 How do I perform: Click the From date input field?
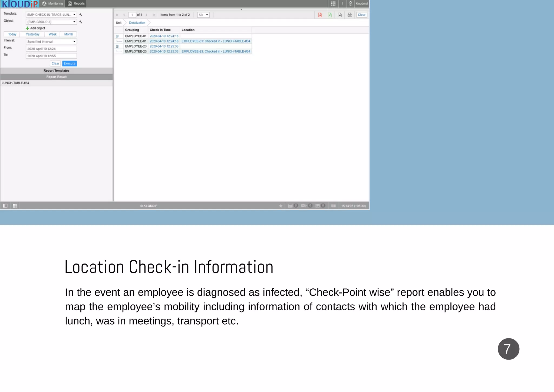click(x=51, y=49)
